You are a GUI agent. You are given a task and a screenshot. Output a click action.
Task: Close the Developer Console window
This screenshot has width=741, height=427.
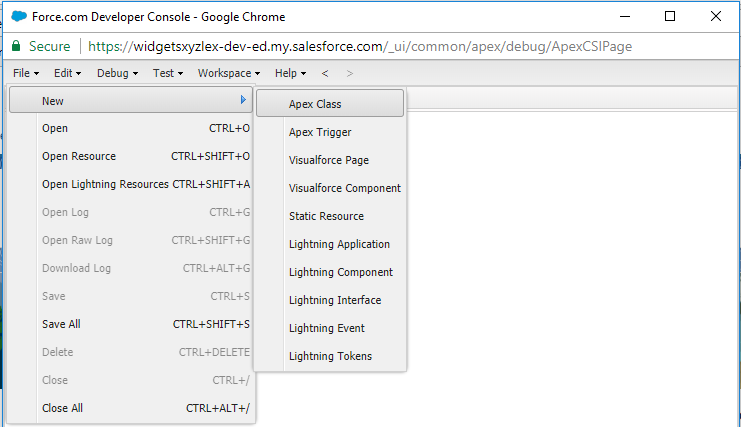coord(715,17)
